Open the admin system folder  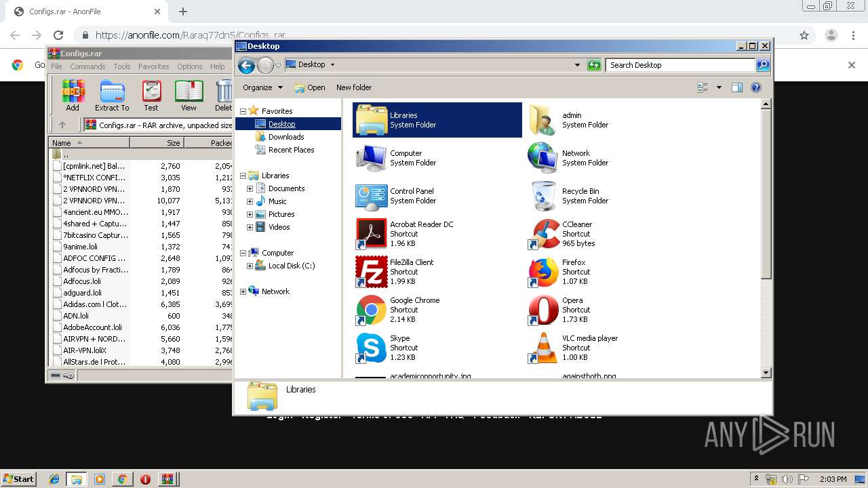(x=543, y=120)
